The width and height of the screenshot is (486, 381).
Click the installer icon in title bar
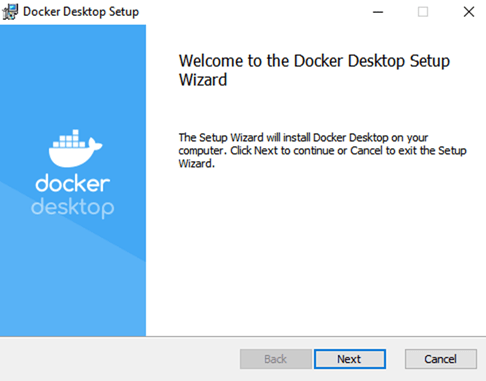click(x=10, y=12)
